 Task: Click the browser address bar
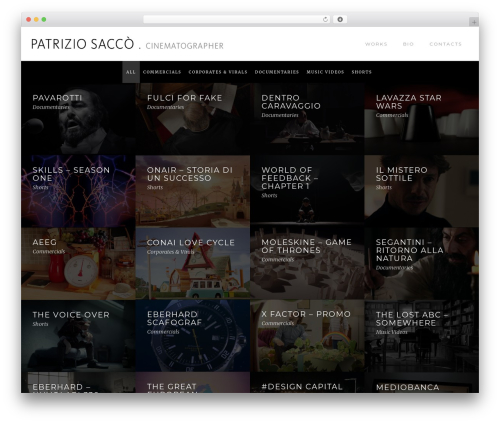coord(237,19)
